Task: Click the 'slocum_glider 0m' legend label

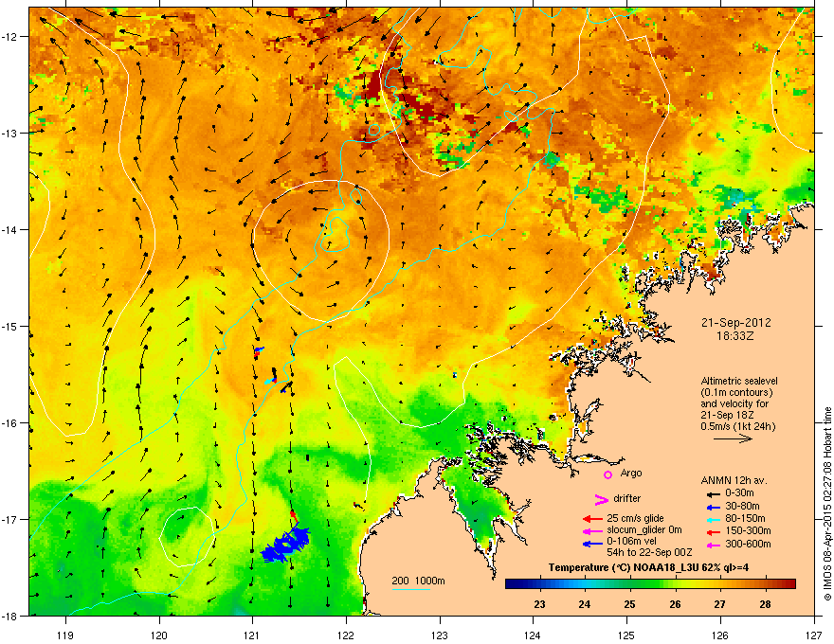Action: point(644,530)
